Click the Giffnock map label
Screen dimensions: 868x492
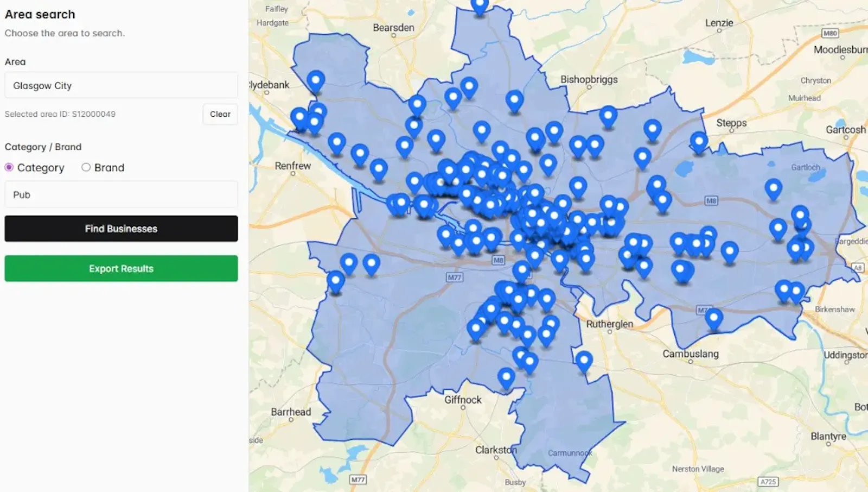463,400
